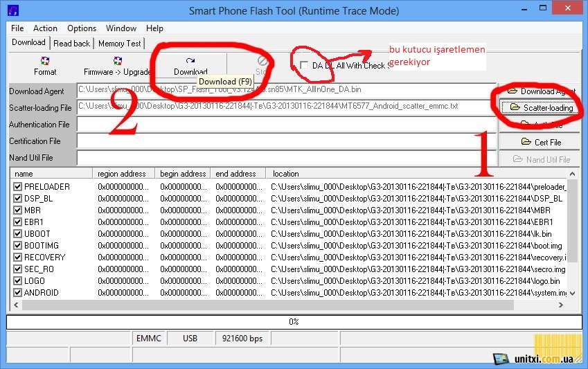Screen dimensions: 588x369
Task: Open the Action menu
Action: coord(46,28)
